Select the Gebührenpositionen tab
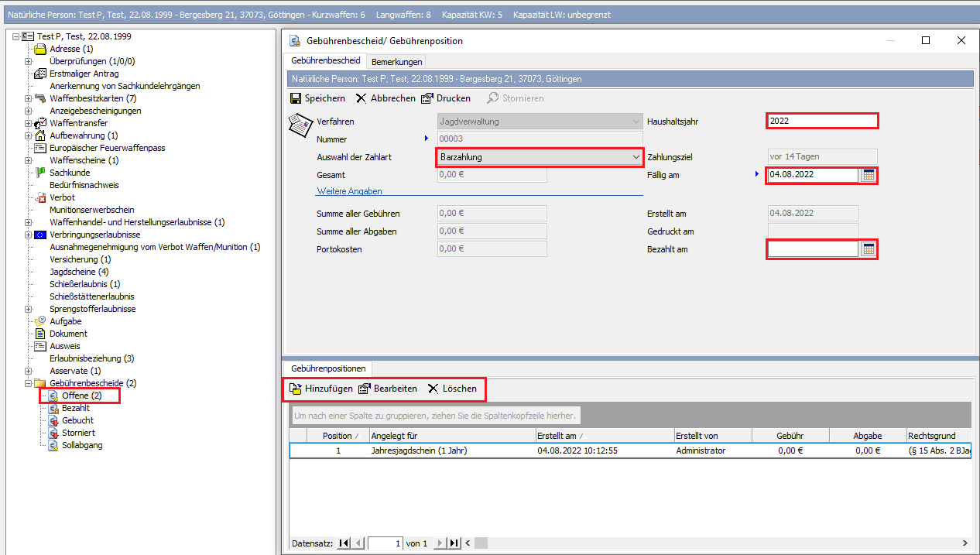Viewport: 980px width, 555px height. coord(329,369)
